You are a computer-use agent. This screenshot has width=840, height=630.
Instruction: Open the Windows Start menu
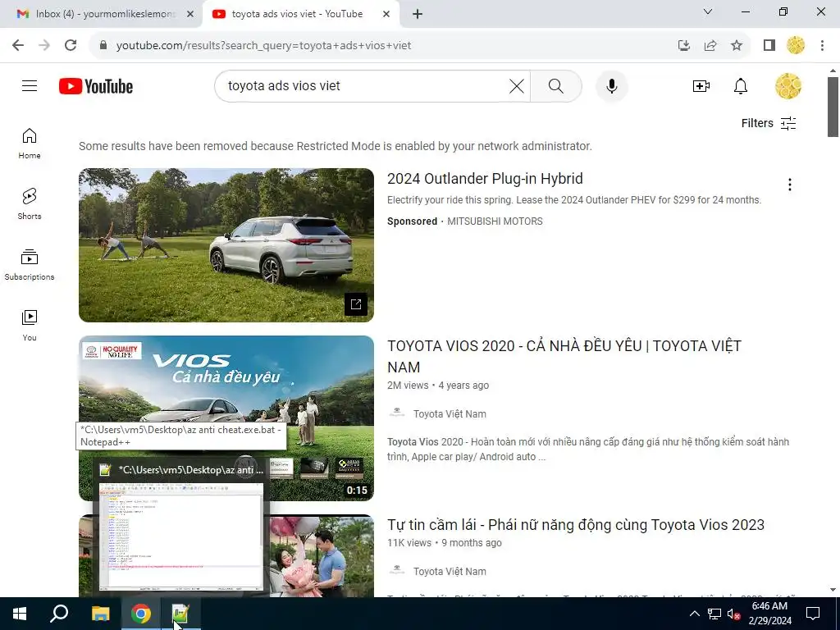[20, 614]
